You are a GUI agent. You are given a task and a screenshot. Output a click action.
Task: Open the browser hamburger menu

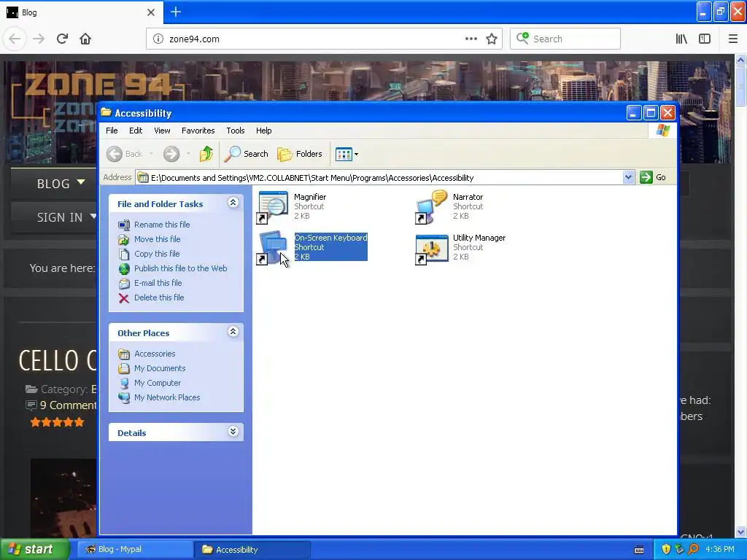coord(733,39)
